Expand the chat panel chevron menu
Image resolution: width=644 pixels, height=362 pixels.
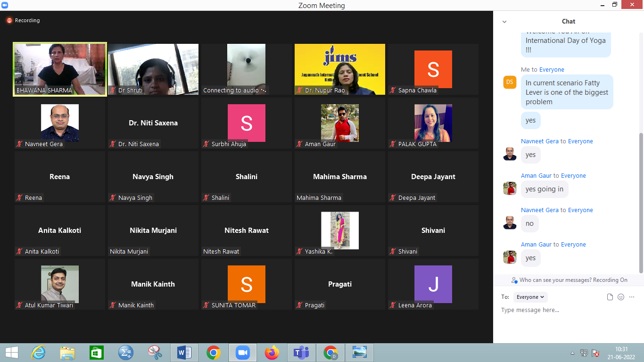504,22
